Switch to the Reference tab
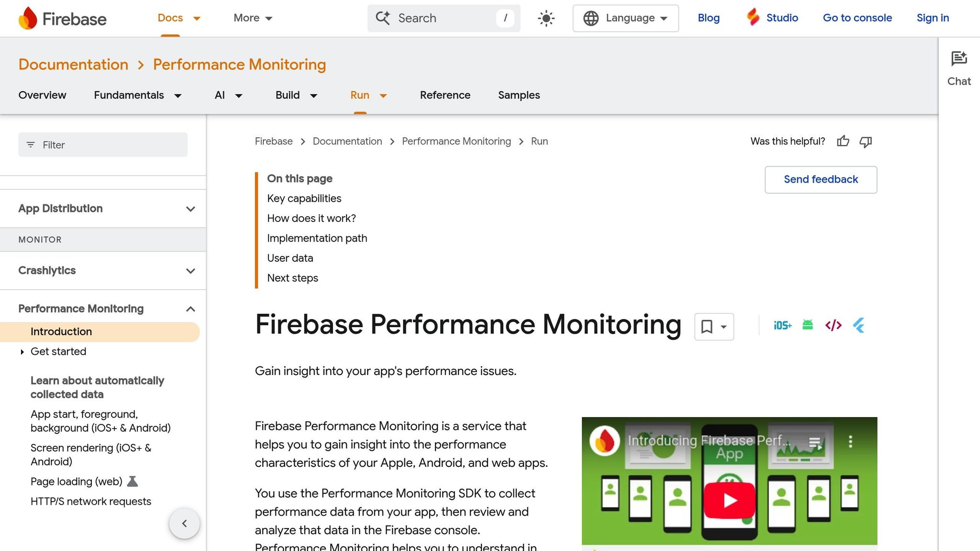The image size is (980, 551). [x=445, y=95]
